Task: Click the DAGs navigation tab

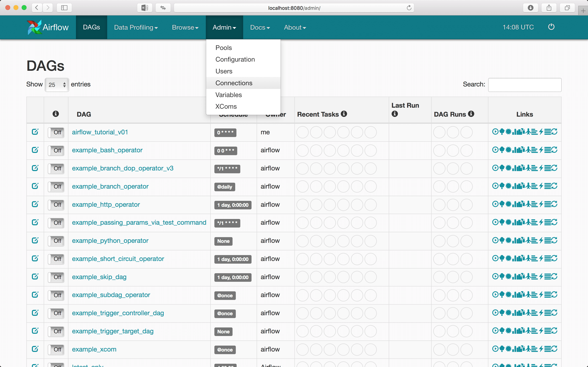Action: click(x=91, y=27)
